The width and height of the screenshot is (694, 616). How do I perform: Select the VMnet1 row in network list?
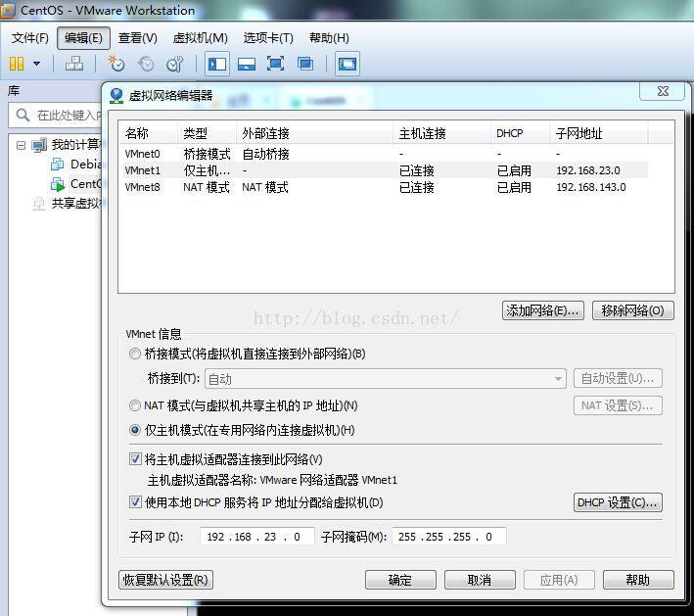point(385,170)
